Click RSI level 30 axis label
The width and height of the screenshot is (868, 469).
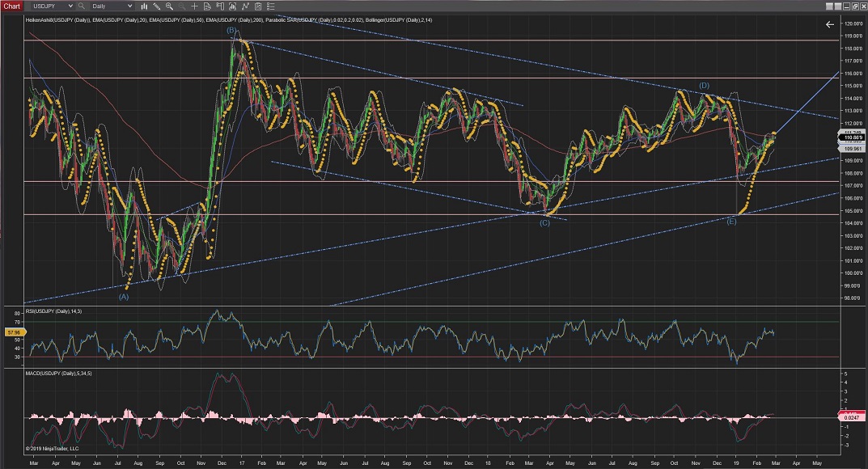click(x=17, y=357)
